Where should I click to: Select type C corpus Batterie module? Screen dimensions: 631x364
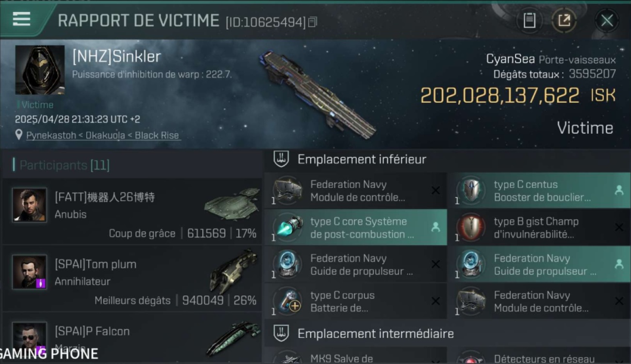356,301
